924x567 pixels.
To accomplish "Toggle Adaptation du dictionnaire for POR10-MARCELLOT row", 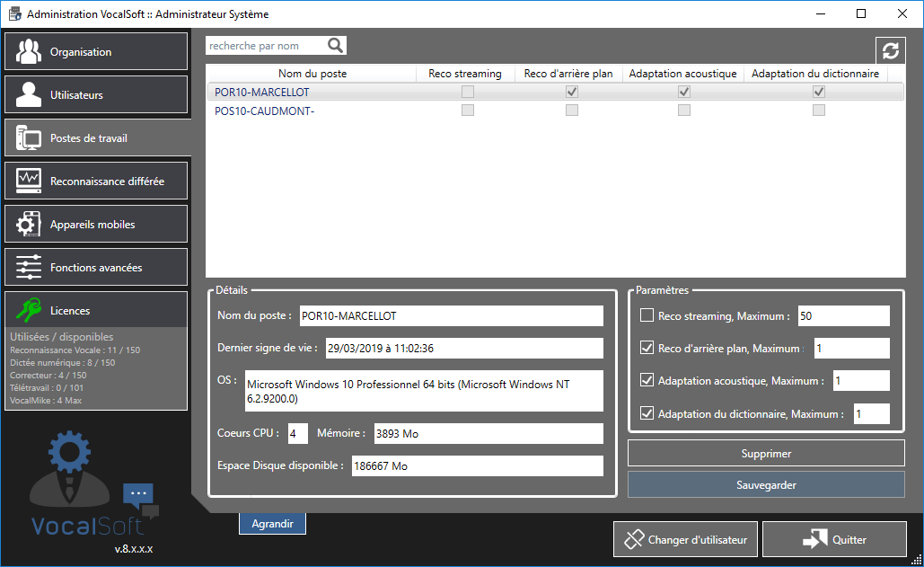I will point(819,92).
